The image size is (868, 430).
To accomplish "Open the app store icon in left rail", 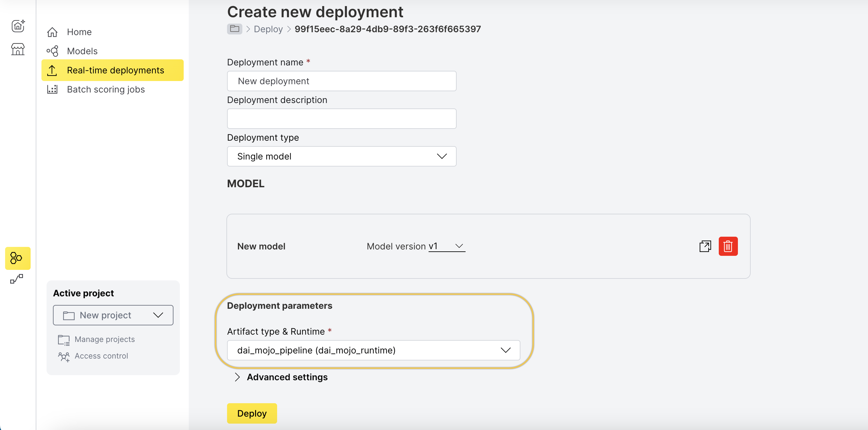I will tap(18, 49).
